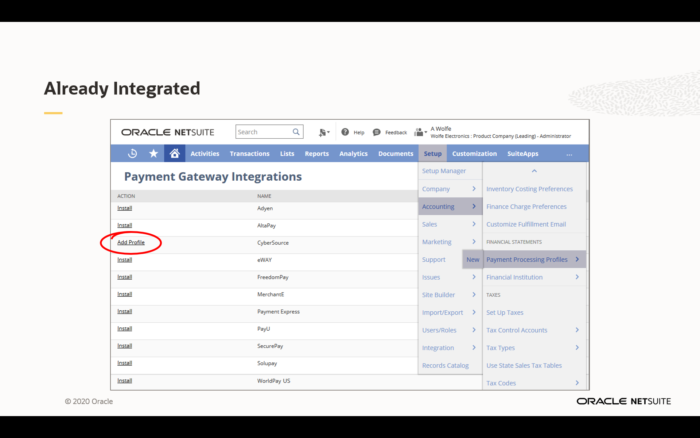Expand the Users/Roles submenu
Viewport: 700px width, 438px height.
tap(450, 330)
